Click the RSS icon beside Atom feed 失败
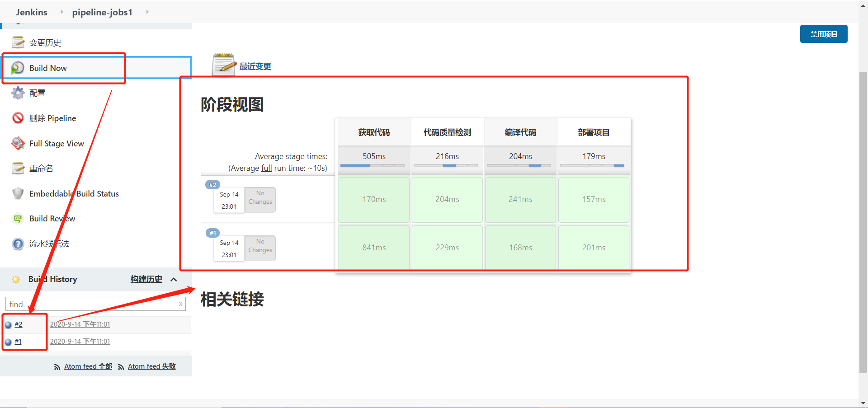 click(x=121, y=367)
